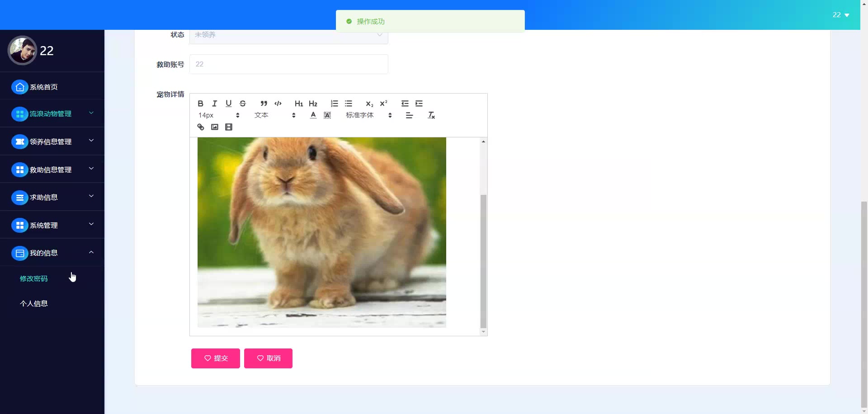Insert a code block
Screen dimensions: 868x414
[278, 103]
